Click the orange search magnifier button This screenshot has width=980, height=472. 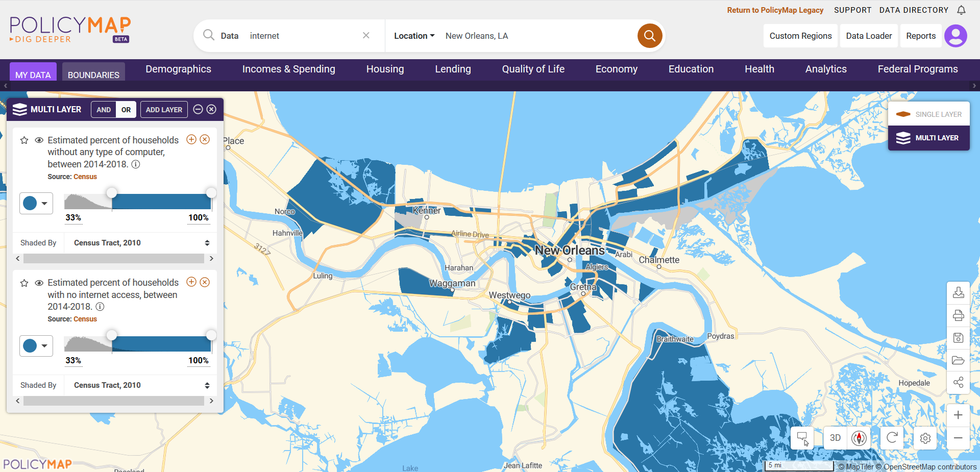650,36
